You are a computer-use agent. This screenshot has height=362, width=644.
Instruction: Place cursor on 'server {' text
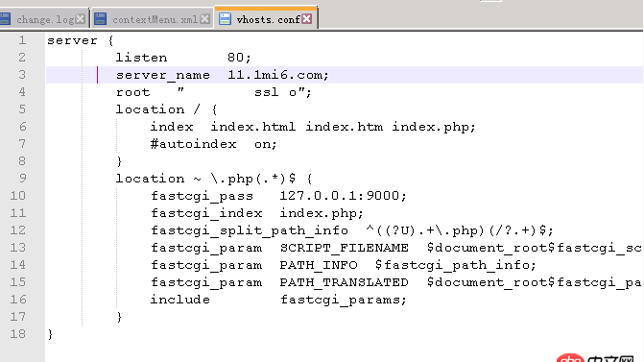80,40
